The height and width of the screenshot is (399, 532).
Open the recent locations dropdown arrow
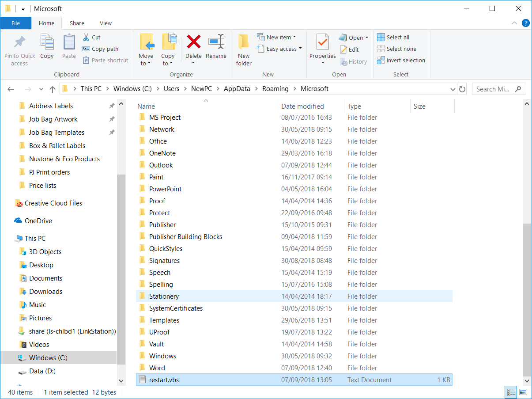pyautogui.click(x=41, y=89)
